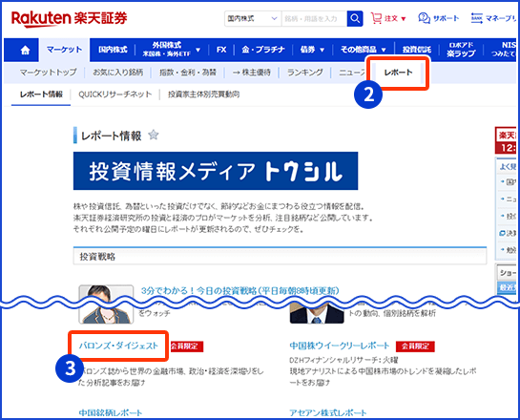520x420 pixels.
Task: Open the 注文 shopping cart icon
Action: coord(376,18)
